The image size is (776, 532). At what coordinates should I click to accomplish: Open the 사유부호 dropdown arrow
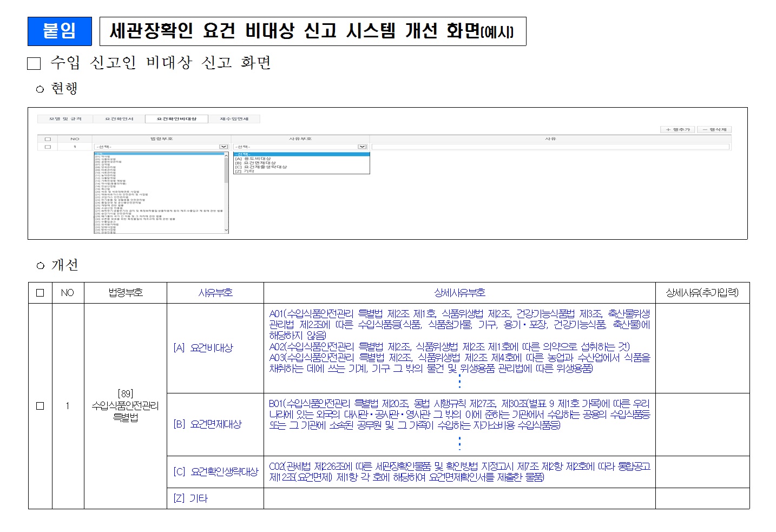[x=363, y=147]
